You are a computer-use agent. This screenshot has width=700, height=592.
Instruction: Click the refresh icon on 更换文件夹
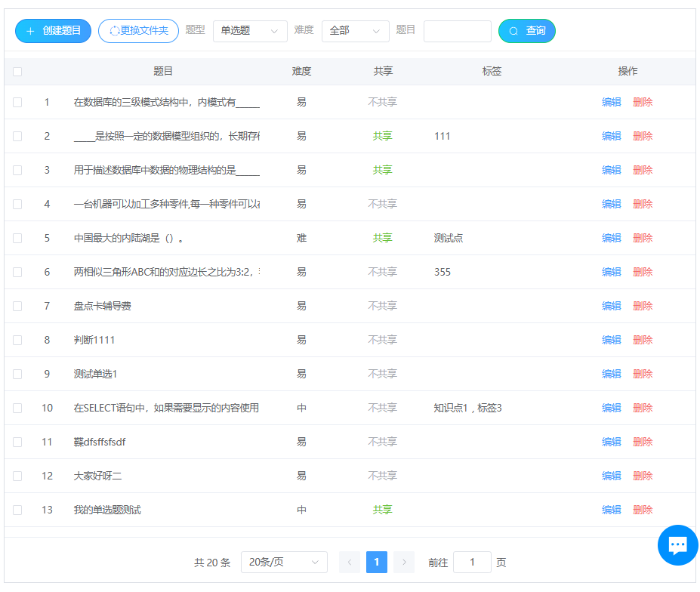[115, 31]
